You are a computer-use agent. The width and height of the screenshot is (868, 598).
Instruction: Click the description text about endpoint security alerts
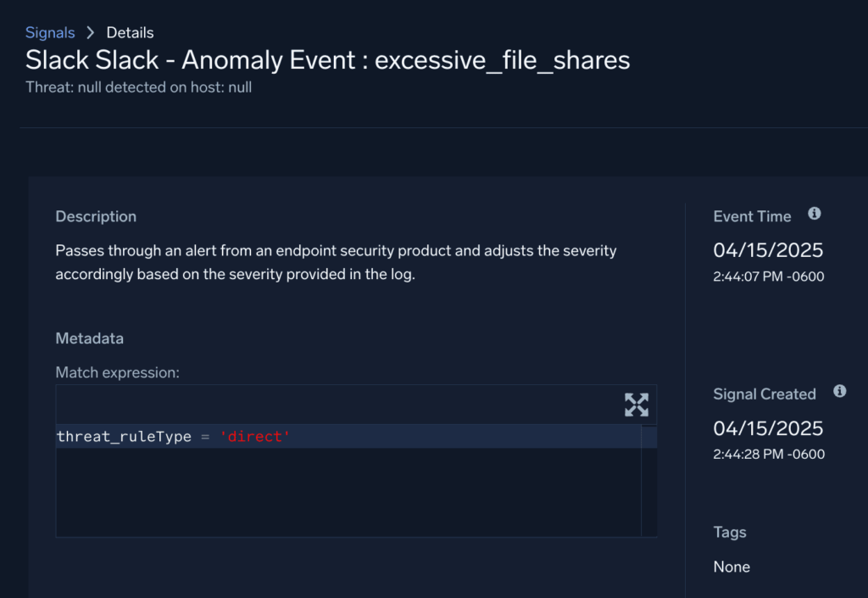[x=335, y=262]
